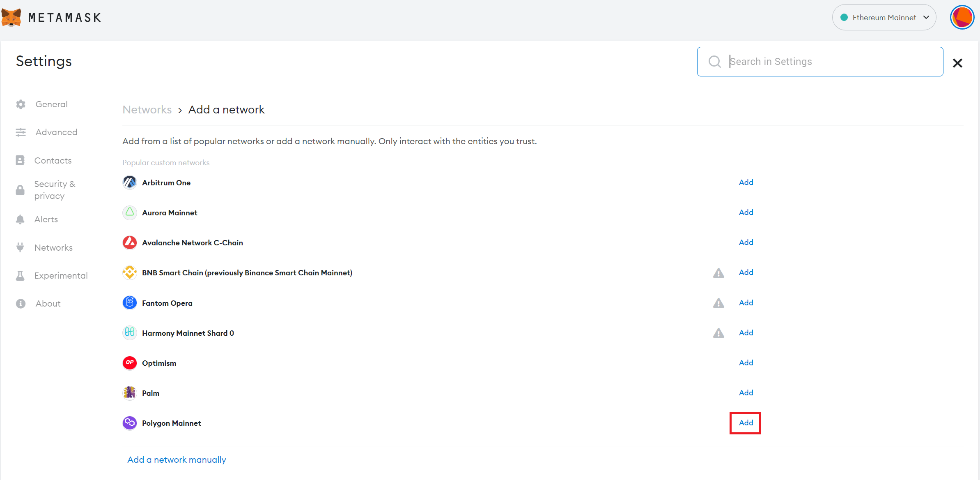Add the Polygon Mainnet network

click(746, 423)
